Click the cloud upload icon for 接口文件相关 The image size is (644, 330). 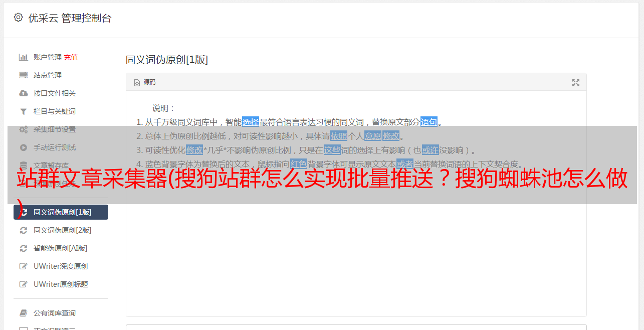tap(23, 93)
